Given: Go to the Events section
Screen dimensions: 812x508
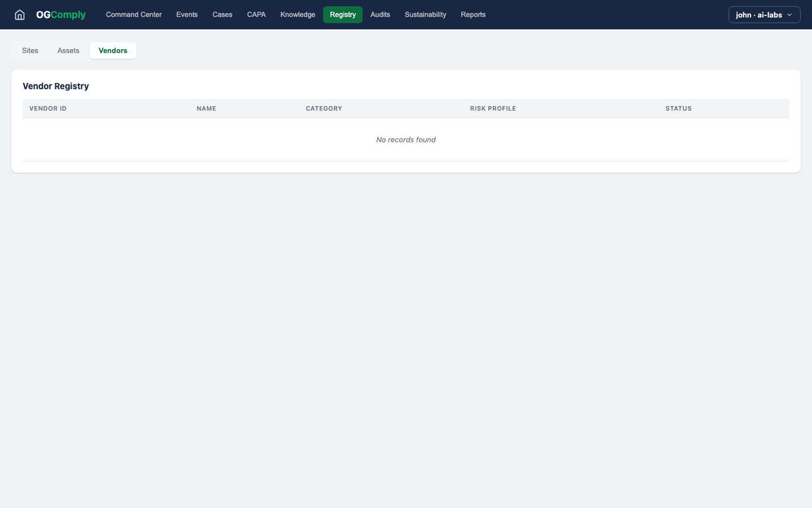Looking at the screenshot, I should click(187, 15).
